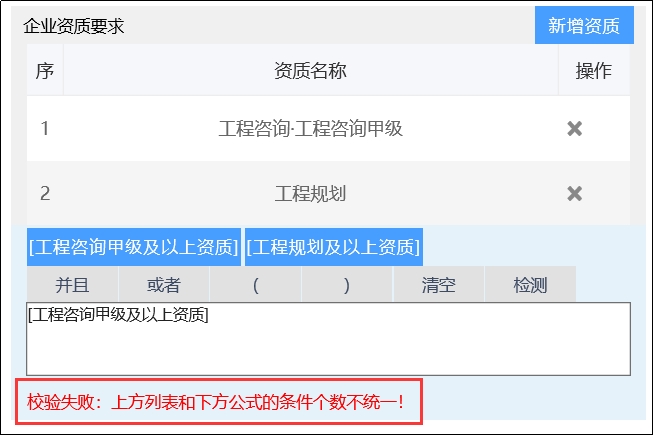Insert a left parenthesis into formula
Viewport: 653px width, 435px height.
coord(256,284)
